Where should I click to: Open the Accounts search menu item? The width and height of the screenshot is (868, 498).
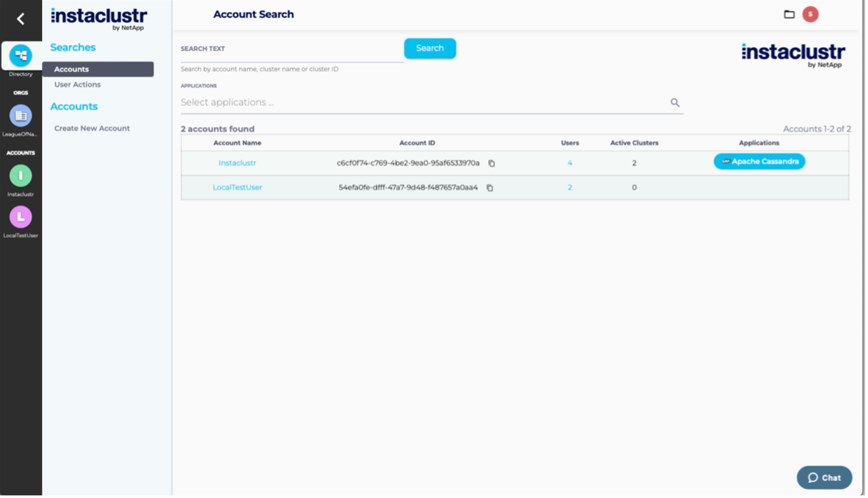coord(98,69)
